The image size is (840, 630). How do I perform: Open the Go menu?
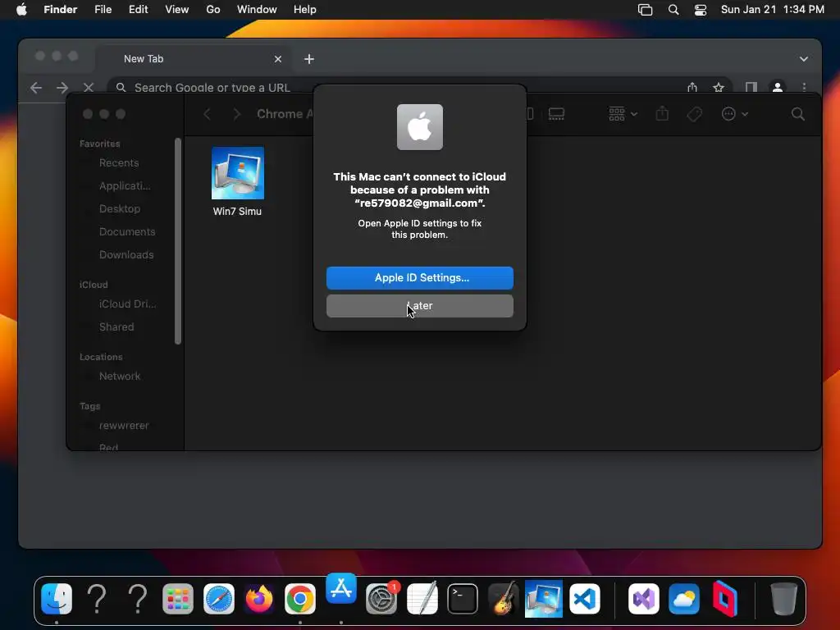coord(213,10)
